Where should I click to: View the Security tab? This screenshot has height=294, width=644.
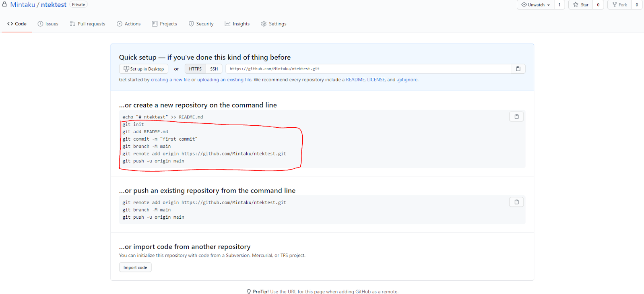[201, 24]
